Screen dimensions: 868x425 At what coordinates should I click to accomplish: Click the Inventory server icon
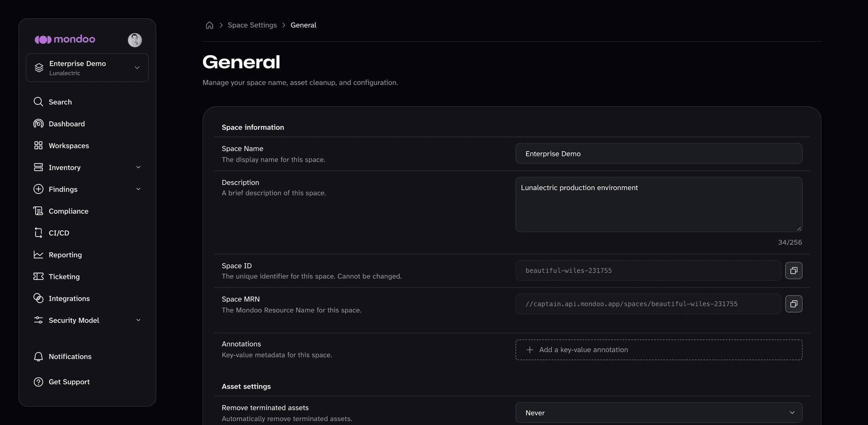click(x=38, y=167)
